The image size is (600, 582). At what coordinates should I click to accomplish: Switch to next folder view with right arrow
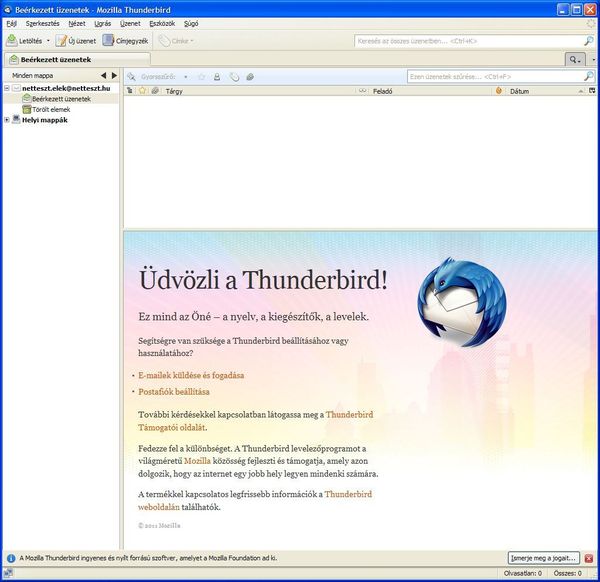pyautogui.click(x=114, y=75)
